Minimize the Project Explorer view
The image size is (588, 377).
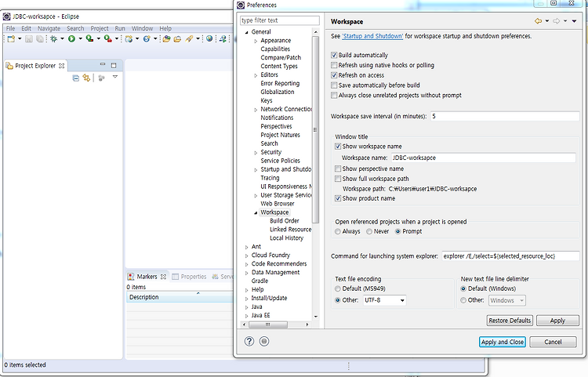(103, 65)
